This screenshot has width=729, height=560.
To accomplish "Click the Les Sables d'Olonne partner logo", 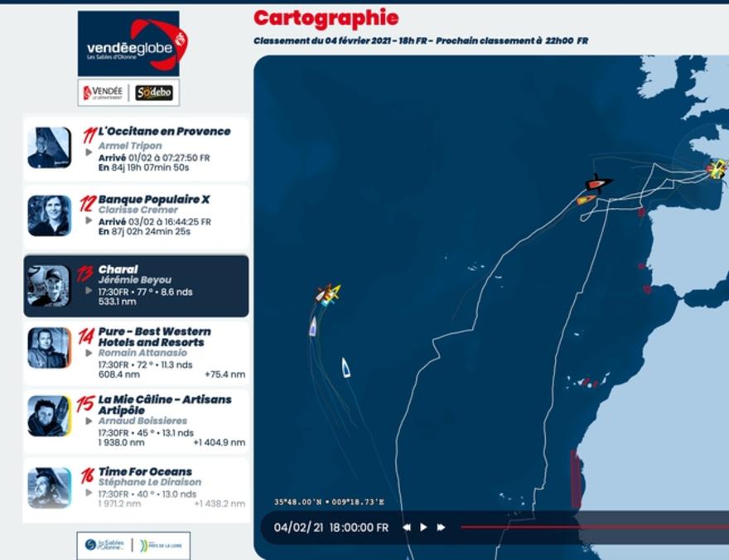I will (105, 544).
